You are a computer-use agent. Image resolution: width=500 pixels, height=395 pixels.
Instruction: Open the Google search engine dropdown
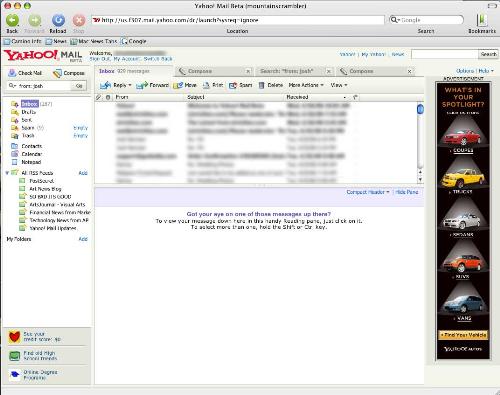395,20
